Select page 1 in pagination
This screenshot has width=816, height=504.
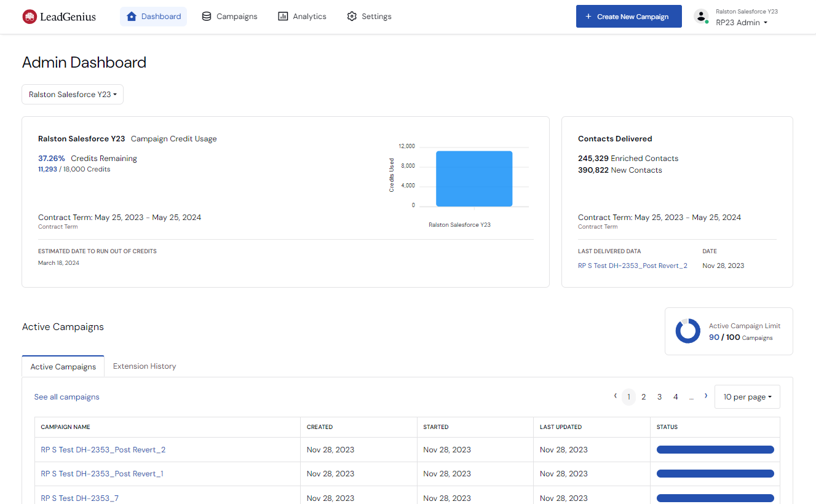(x=628, y=397)
